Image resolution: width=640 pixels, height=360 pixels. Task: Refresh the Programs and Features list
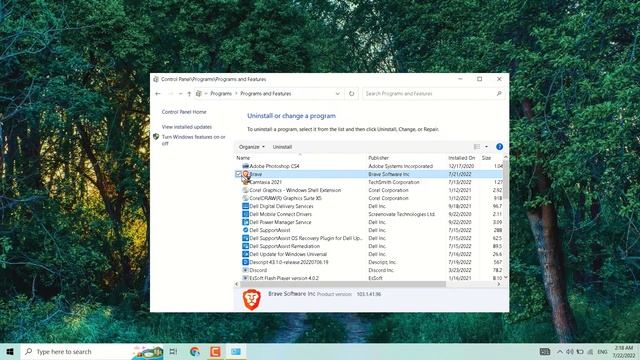pyautogui.click(x=351, y=93)
